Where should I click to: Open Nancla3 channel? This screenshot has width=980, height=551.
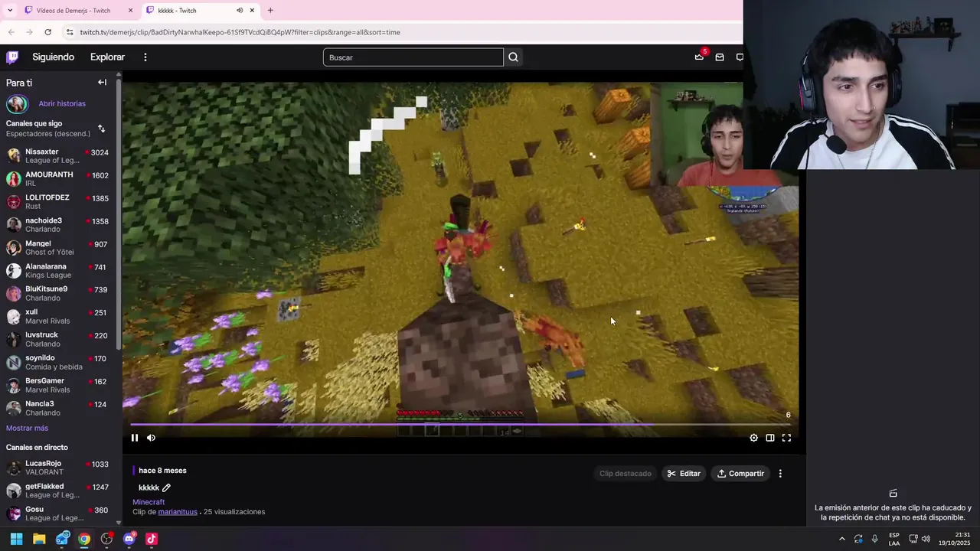tap(58, 408)
